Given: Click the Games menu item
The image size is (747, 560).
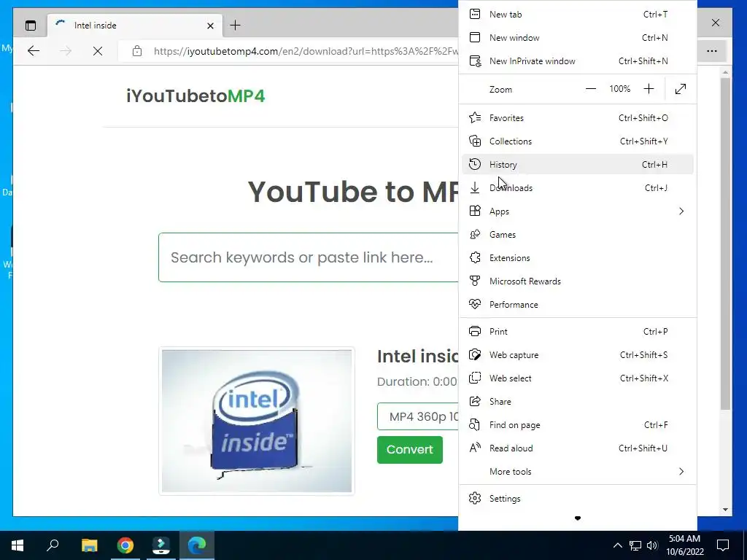Looking at the screenshot, I should pos(578,234).
